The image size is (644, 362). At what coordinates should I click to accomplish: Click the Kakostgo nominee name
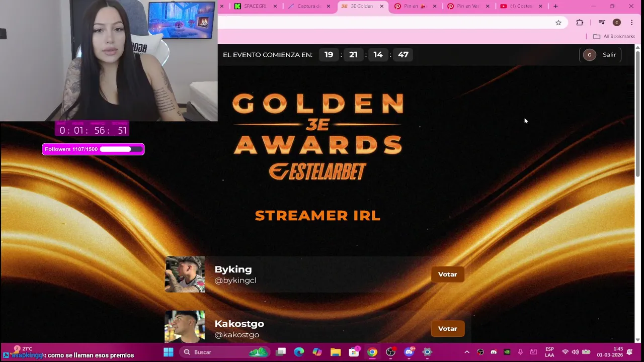tap(239, 324)
